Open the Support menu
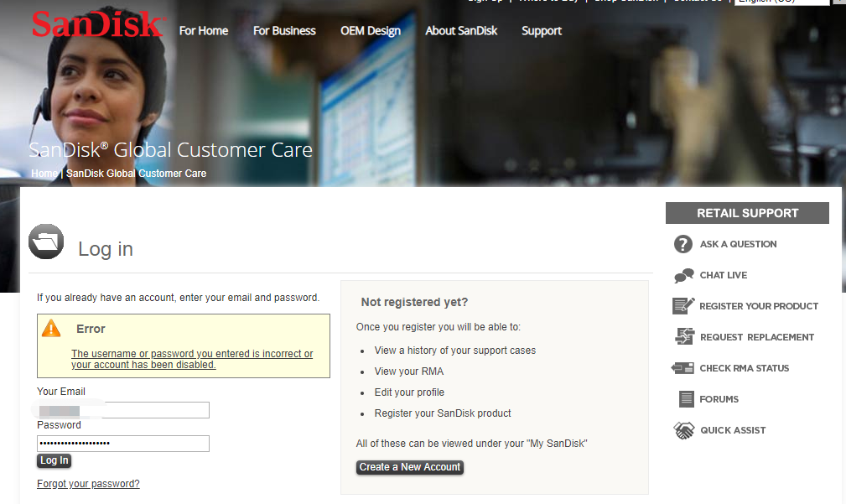Image resolution: width=846 pixels, height=504 pixels. tap(542, 31)
